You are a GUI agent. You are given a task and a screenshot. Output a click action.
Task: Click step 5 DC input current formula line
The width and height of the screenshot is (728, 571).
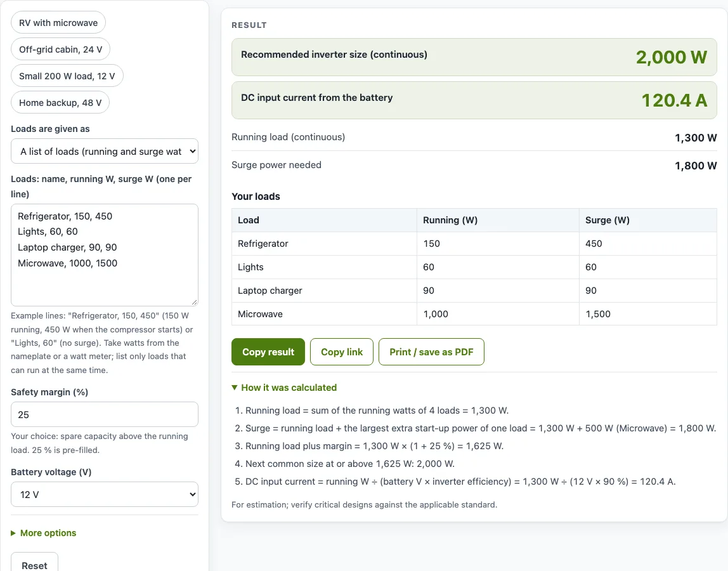coord(460,482)
